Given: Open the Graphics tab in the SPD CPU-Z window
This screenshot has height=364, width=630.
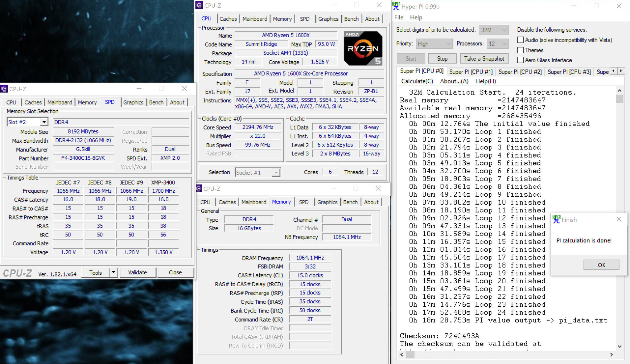Looking at the screenshot, I should click(x=133, y=102).
